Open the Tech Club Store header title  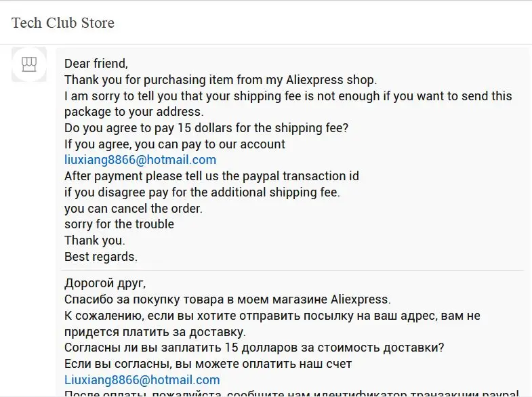click(63, 23)
